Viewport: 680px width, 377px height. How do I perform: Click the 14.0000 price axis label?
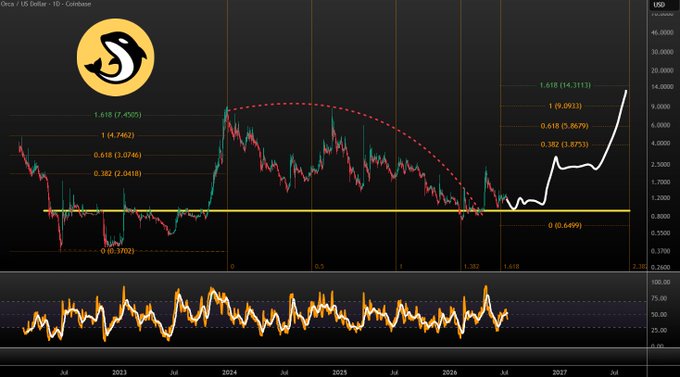pos(662,87)
